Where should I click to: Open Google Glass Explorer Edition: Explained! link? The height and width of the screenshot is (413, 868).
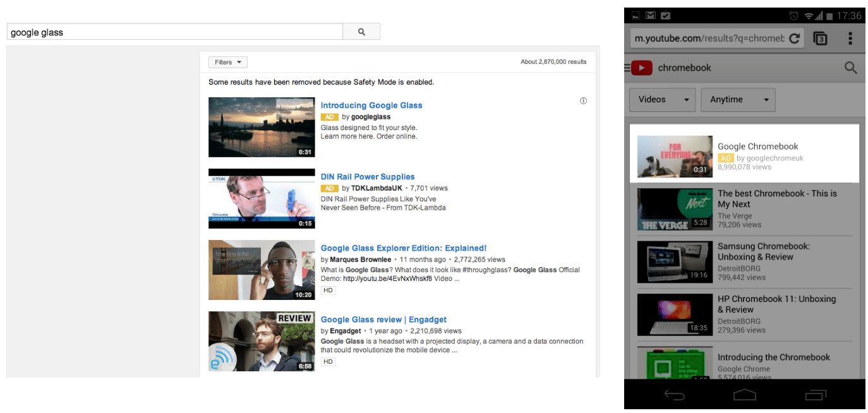[x=404, y=248]
